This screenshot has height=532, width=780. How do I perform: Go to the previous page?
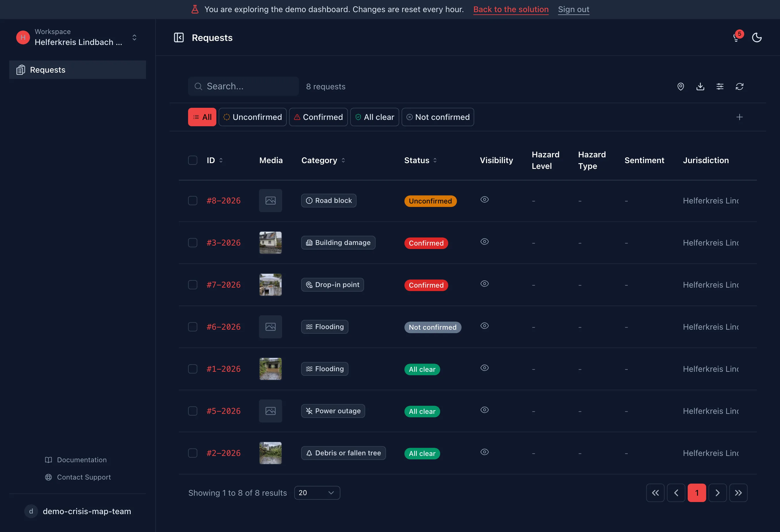(x=676, y=493)
